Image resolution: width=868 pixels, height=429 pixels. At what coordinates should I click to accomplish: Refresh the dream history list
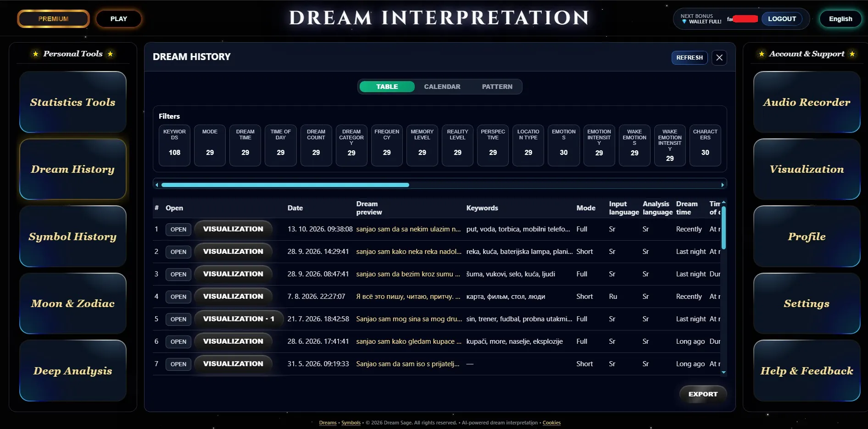point(690,58)
